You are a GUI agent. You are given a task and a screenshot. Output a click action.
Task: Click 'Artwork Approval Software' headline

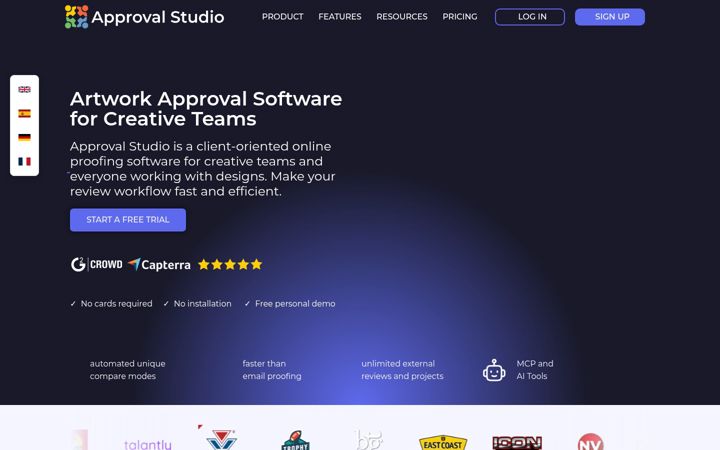pos(206,99)
